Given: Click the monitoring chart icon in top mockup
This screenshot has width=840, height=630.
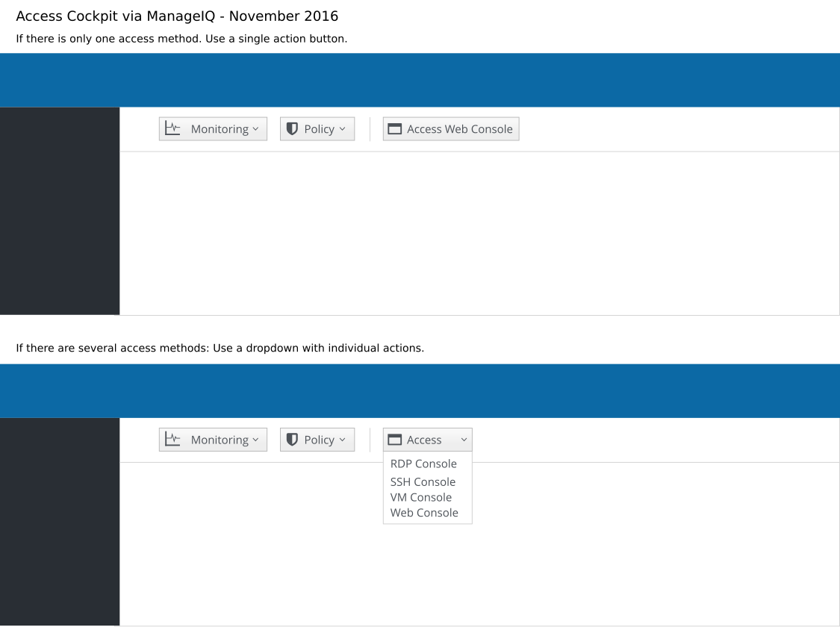Looking at the screenshot, I should (172, 128).
